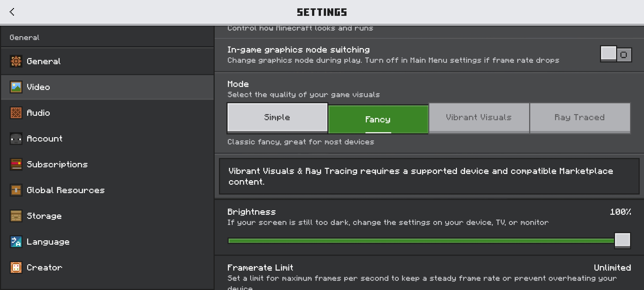Click the Audio note block icon
This screenshot has width=644, height=290.
pyautogui.click(x=16, y=113)
